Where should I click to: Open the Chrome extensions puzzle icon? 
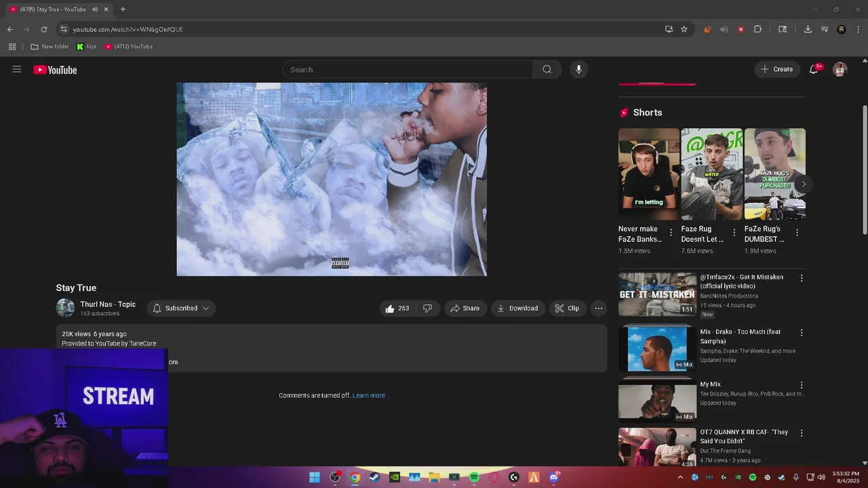757,29
